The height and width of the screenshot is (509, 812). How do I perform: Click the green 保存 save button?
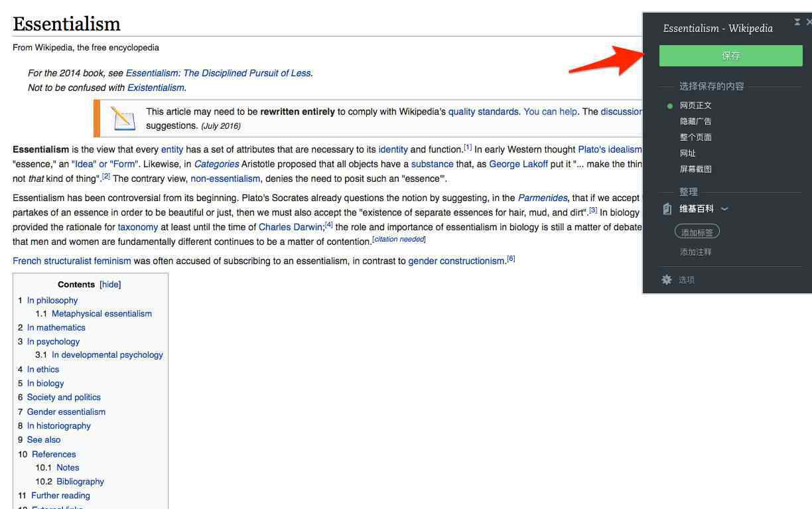pos(730,56)
